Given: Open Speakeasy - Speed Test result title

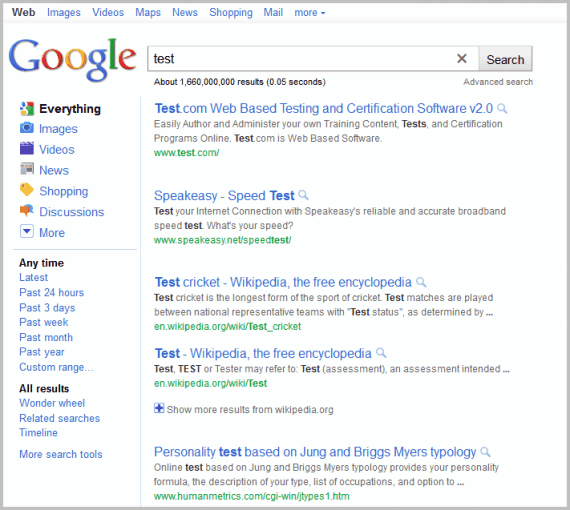Looking at the screenshot, I should tap(224, 196).
